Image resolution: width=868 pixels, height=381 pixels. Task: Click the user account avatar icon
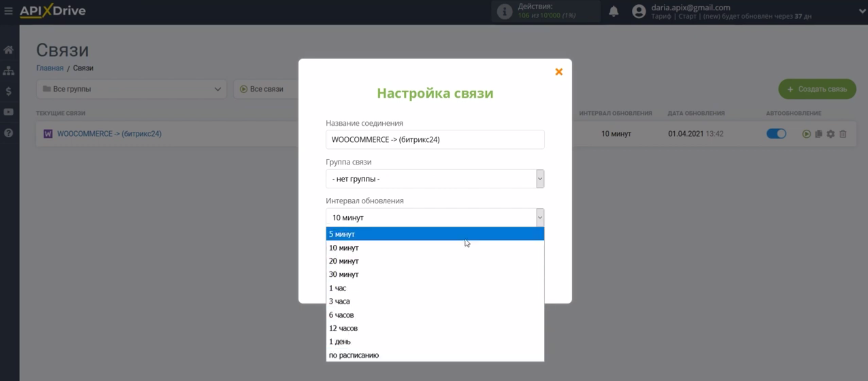[639, 11]
